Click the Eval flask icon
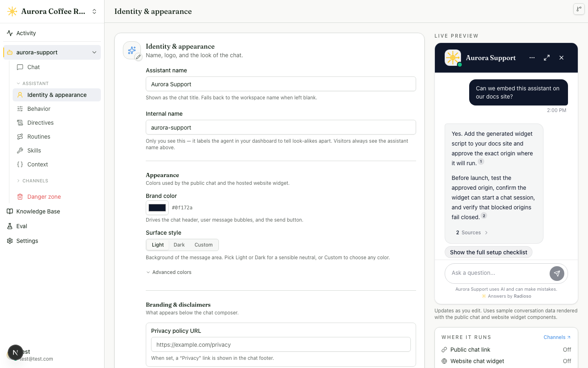Viewport: 588px width, 368px height. click(10, 226)
